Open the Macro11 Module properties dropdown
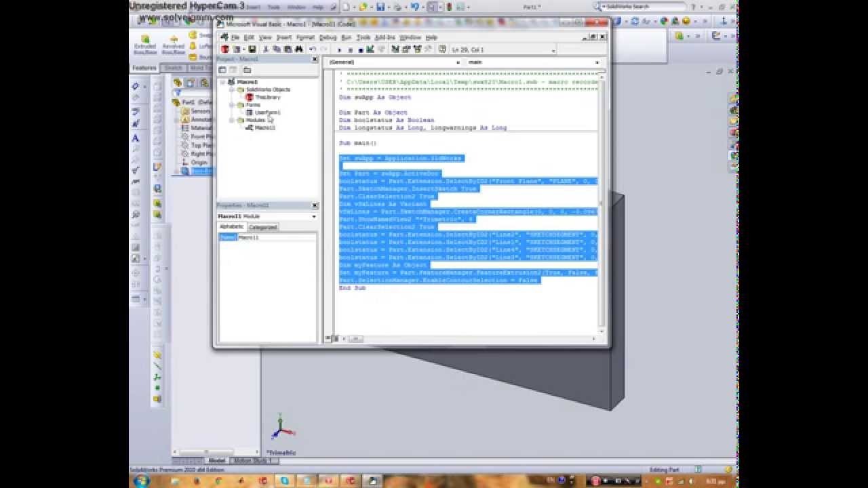The height and width of the screenshot is (488, 868). pyautogui.click(x=314, y=216)
